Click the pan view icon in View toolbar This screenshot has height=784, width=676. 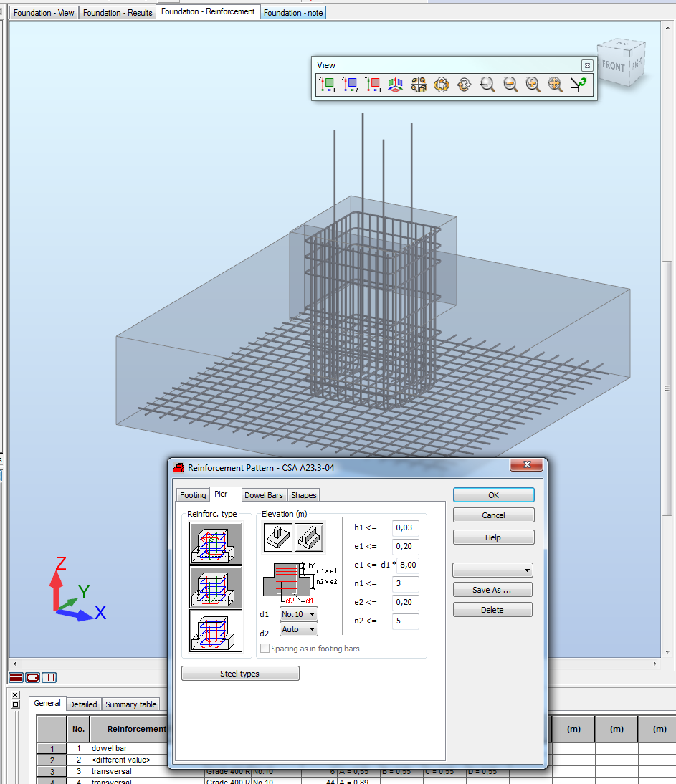556,85
